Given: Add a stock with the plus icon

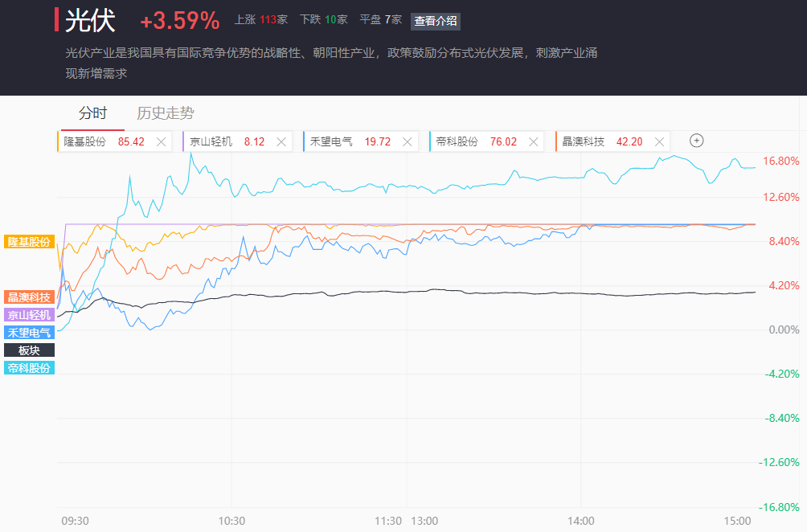Looking at the screenshot, I should click(x=696, y=141).
